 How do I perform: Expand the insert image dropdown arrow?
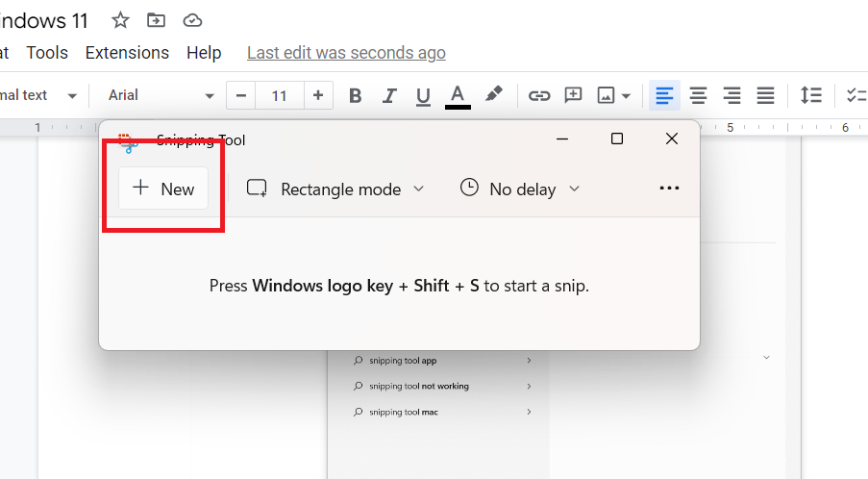(626, 96)
